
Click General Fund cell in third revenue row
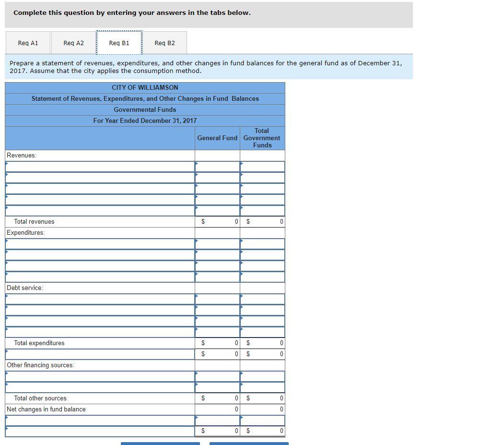[218, 189]
